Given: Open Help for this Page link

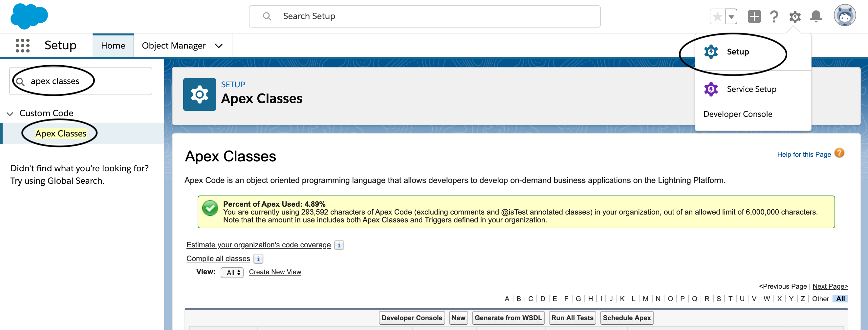Looking at the screenshot, I should coord(804,154).
